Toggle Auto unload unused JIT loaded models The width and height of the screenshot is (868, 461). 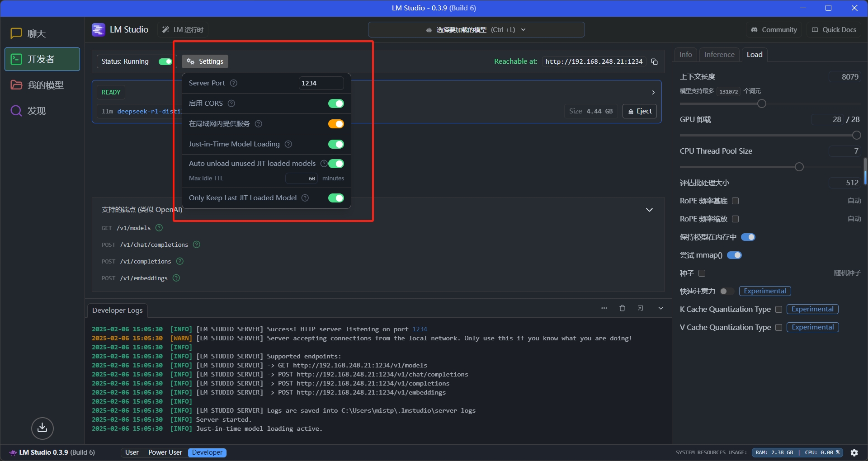click(336, 164)
